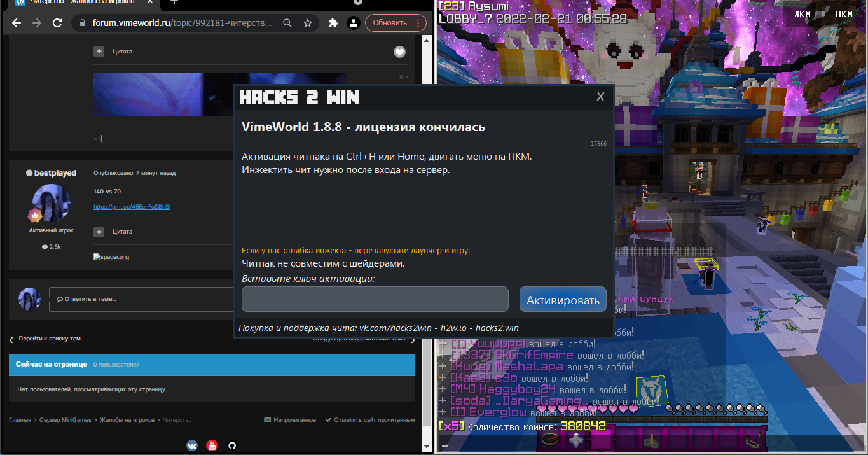Viewport: 868px width, 455px height.
Task: Open the top post options dropdown arrow
Action: (x=404, y=77)
